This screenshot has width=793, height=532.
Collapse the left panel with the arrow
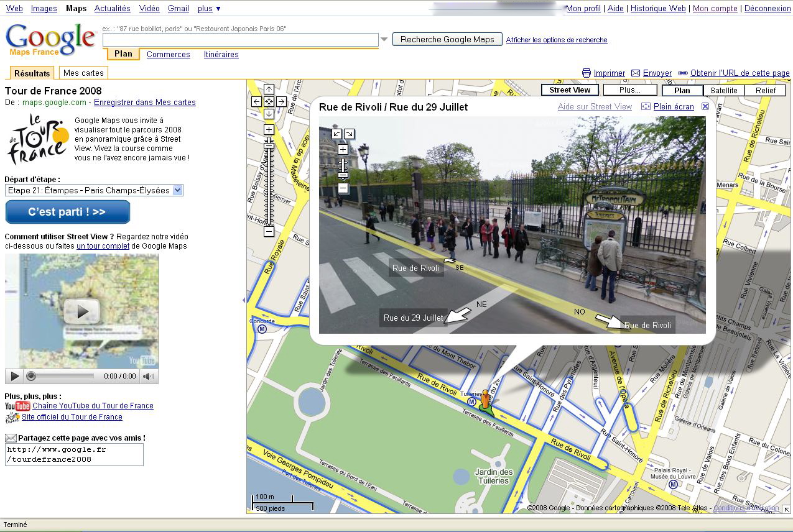pyautogui.click(x=243, y=300)
